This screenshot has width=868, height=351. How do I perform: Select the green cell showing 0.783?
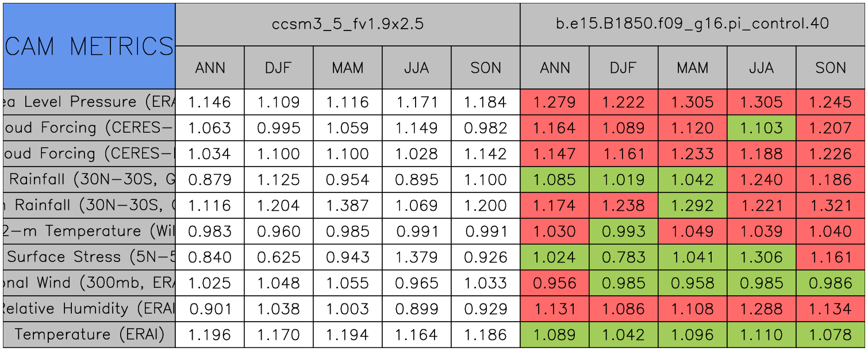[x=623, y=257]
